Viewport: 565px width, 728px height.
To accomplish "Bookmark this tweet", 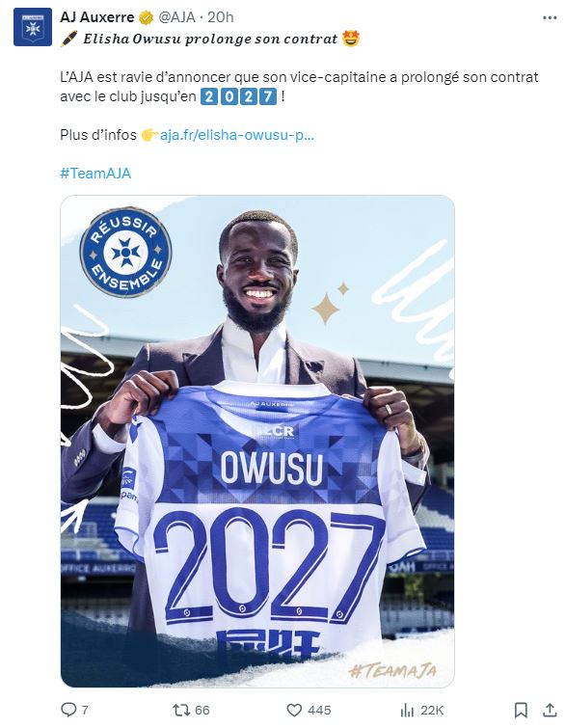I will tap(521, 710).
